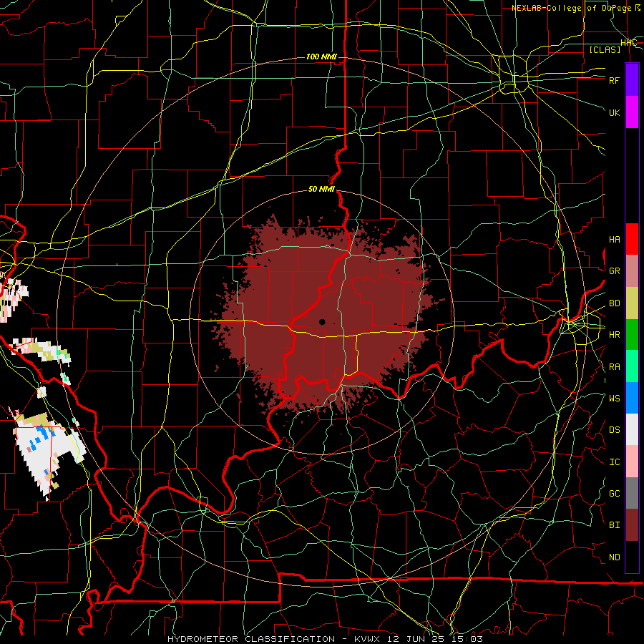644x644 pixels.
Task: Click the HA red legend swatch
Action: pos(632,239)
